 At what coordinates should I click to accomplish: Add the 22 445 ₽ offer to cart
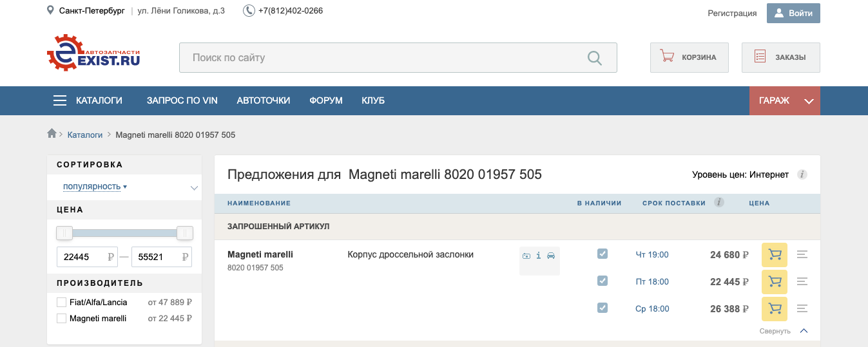(775, 282)
